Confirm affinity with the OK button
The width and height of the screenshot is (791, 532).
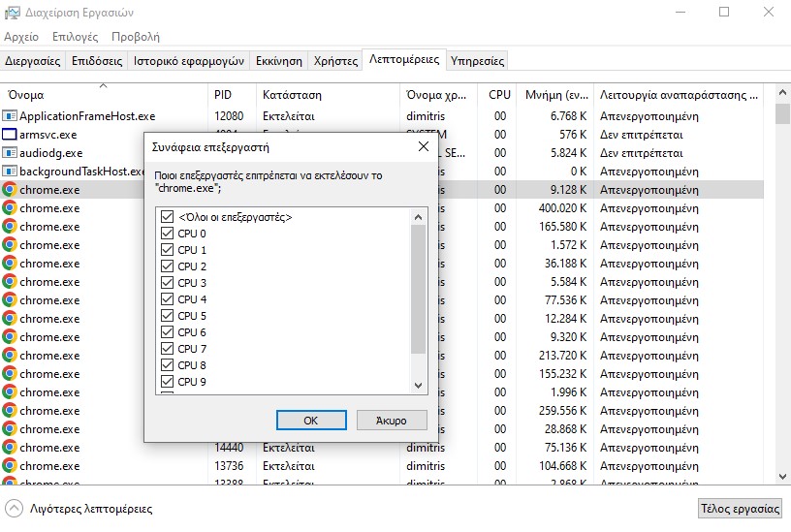click(311, 420)
